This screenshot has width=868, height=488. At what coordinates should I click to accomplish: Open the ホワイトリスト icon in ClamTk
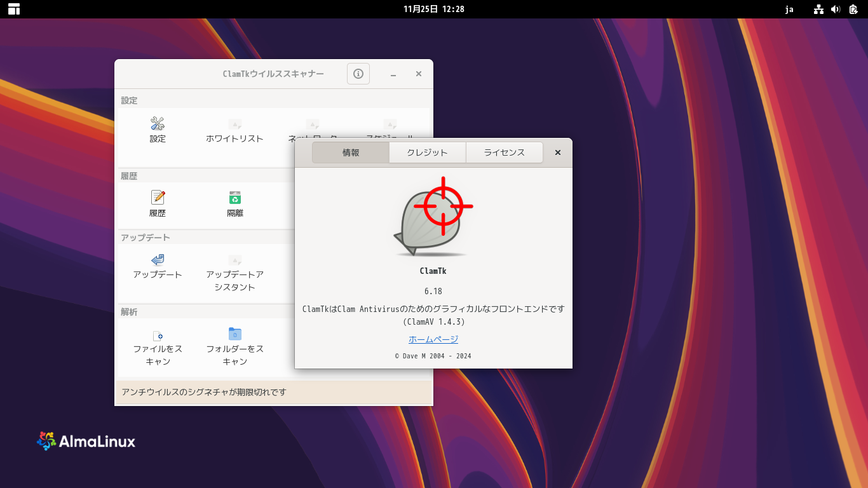click(235, 124)
